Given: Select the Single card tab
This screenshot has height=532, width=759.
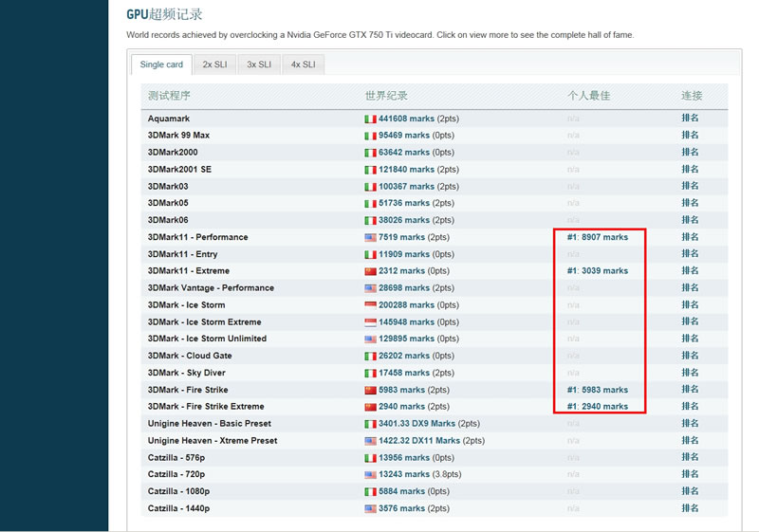Looking at the screenshot, I should tap(161, 64).
